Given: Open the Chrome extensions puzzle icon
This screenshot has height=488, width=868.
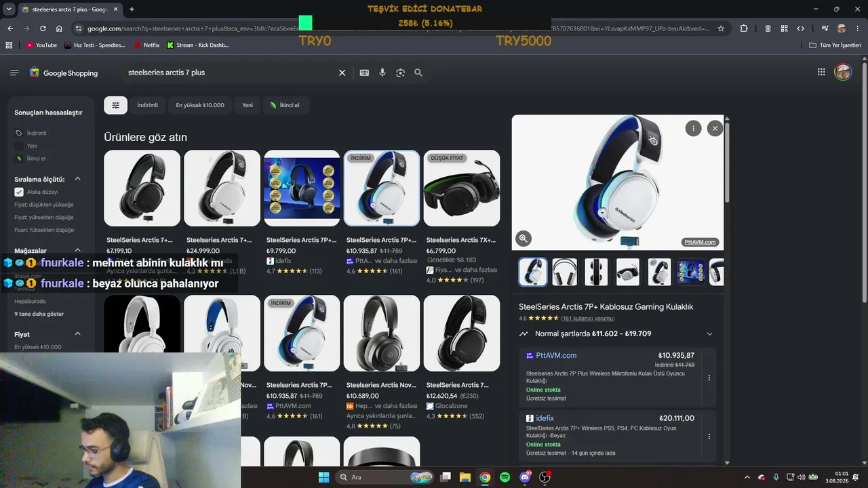Looking at the screenshot, I should click(744, 28).
